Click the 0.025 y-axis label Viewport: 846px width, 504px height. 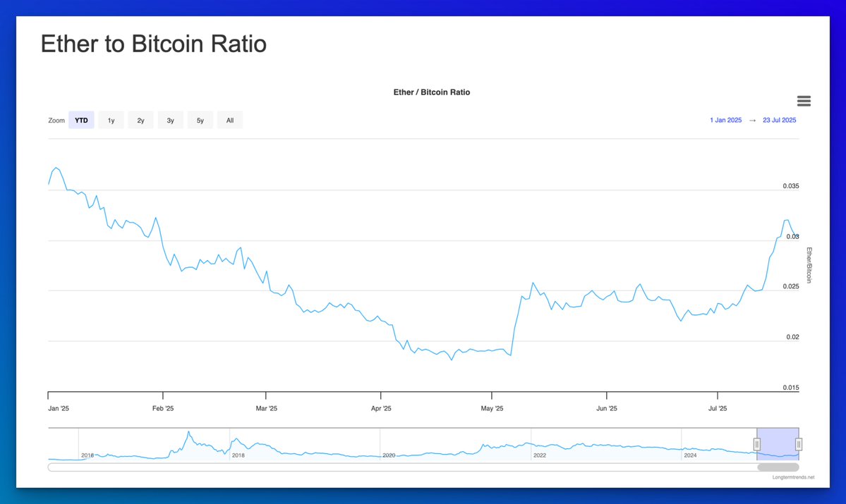[791, 286]
